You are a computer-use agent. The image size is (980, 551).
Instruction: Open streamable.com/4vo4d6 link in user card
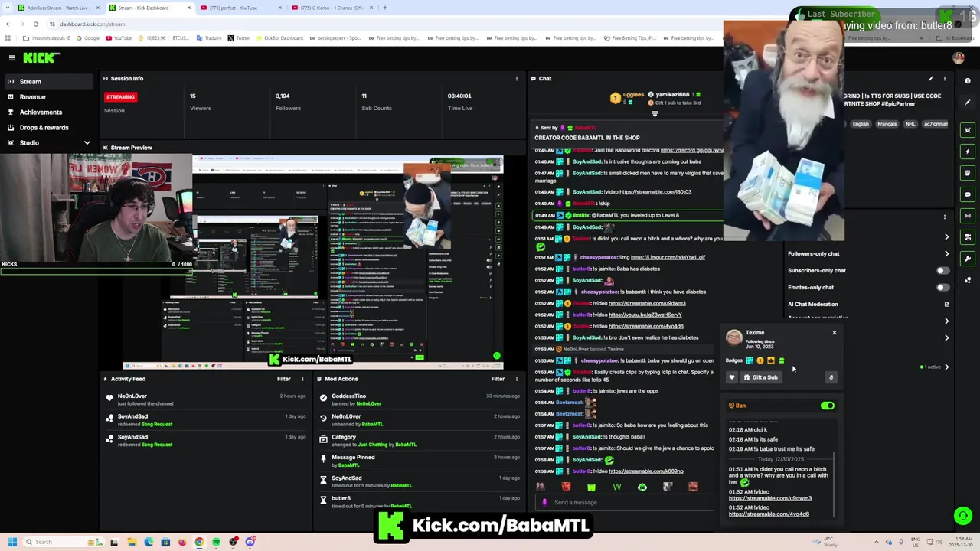769,514
